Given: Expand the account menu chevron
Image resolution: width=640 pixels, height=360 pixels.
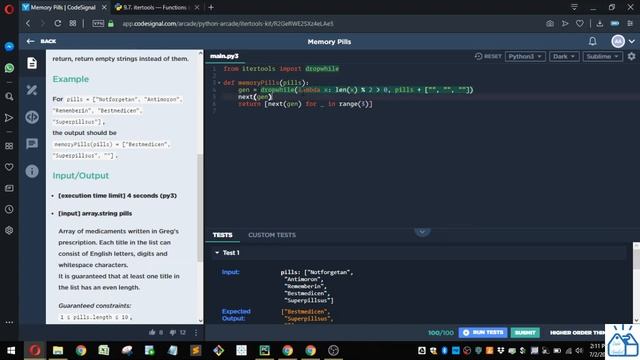Looking at the screenshot, I should tap(632, 42).
